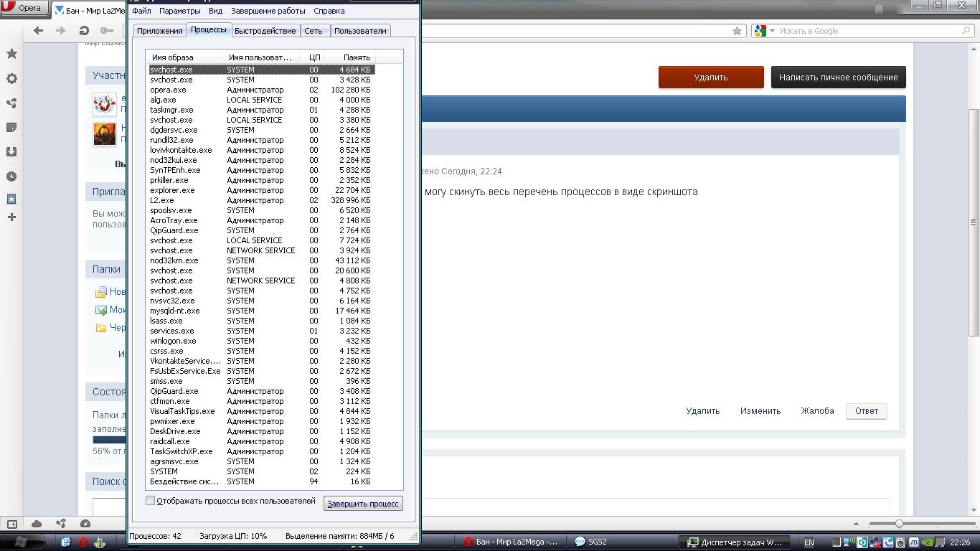
Task: Open the wireless network tray icon
Action: click(x=849, y=542)
